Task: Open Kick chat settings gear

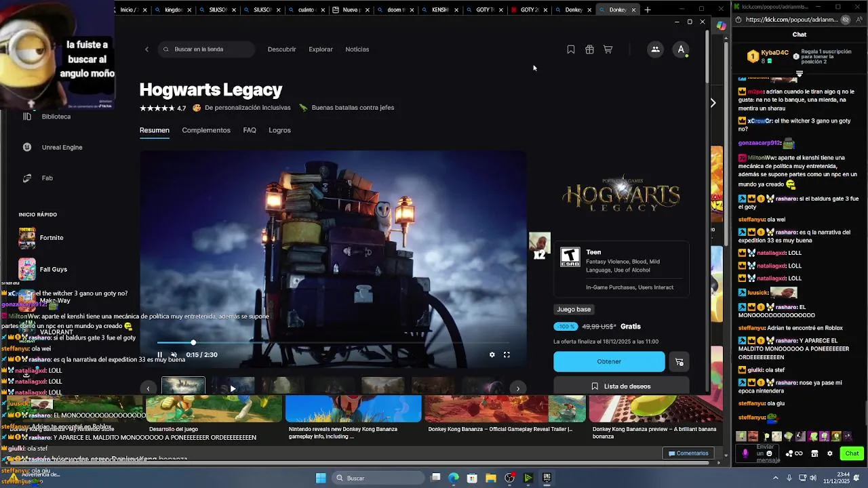Action: point(829,453)
